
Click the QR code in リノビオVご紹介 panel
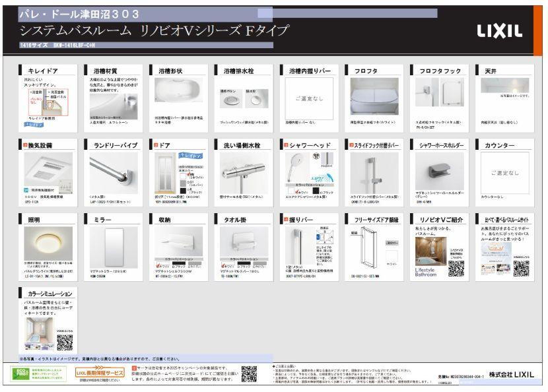tap(456, 267)
